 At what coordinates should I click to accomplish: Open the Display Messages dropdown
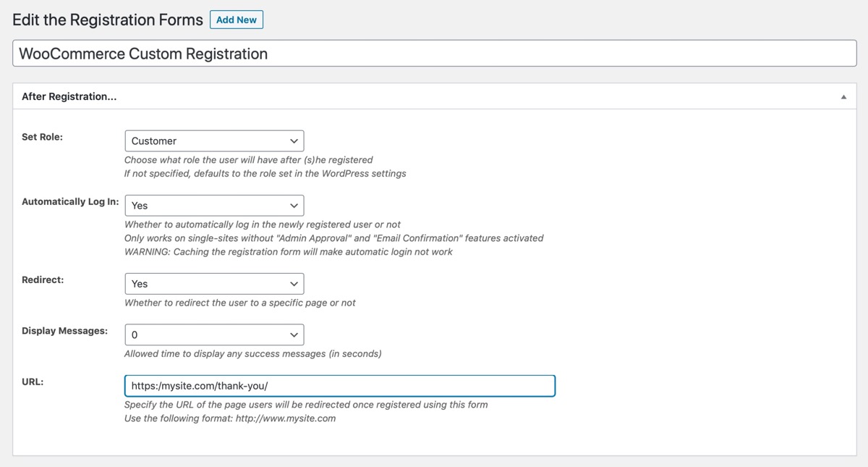214,335
